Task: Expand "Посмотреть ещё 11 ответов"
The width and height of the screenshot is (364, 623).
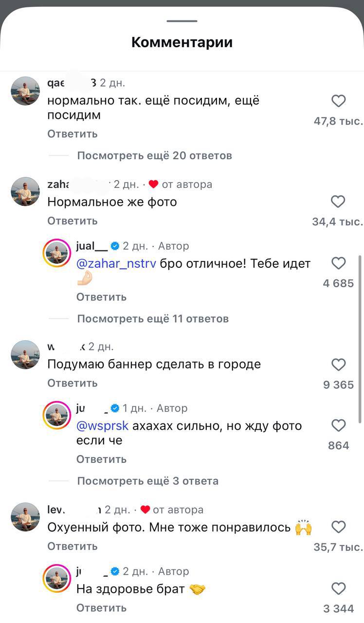Action: [x=153, y=319]
